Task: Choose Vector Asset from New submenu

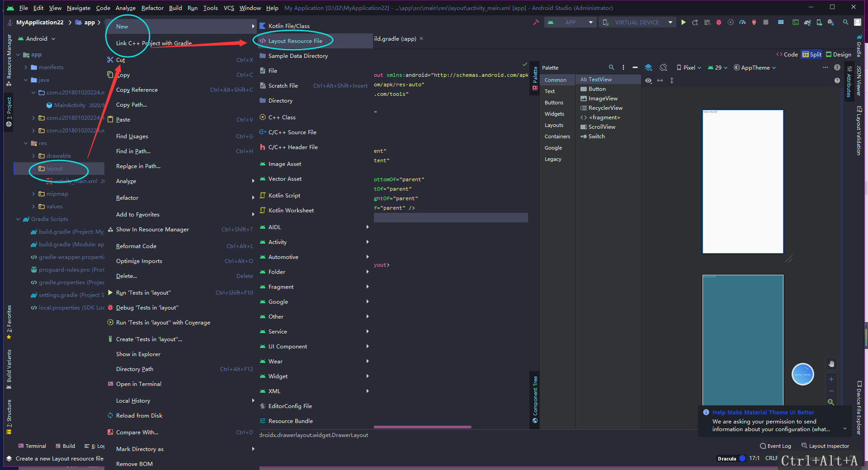Action: [x=315, y=179]
